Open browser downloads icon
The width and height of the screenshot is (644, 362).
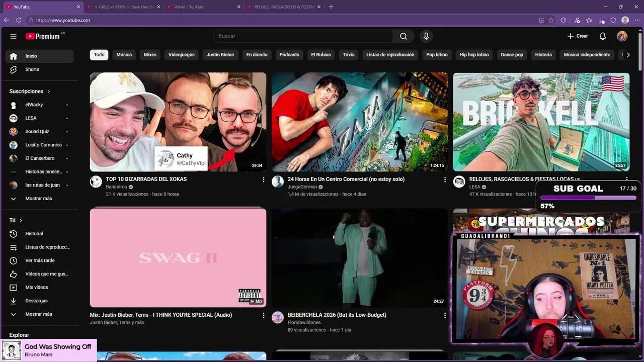602,20
